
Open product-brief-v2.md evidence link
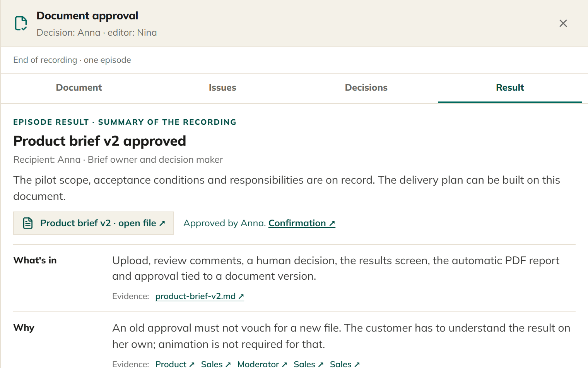[x=200, y=296]
